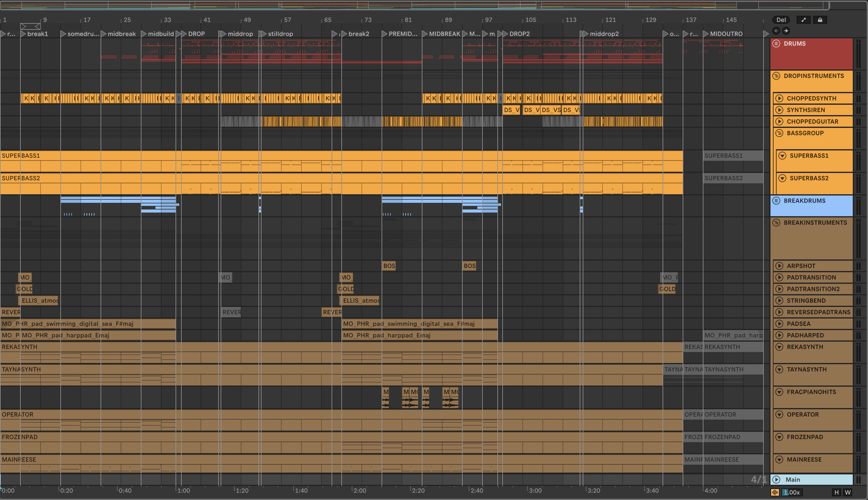Unfold the CHOPPEDGUITAR track
The image size is (868, 500).
pos(779,121)
